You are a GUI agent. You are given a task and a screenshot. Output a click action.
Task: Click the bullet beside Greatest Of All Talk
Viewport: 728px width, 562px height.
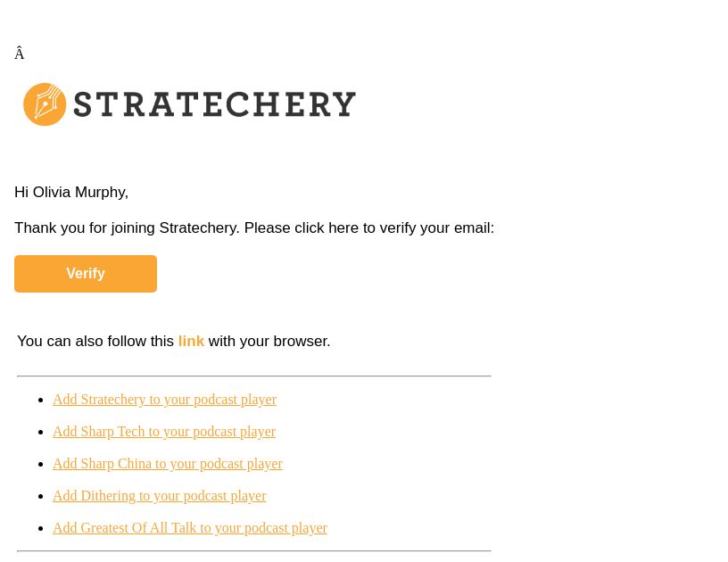click(x=41, y=528)
